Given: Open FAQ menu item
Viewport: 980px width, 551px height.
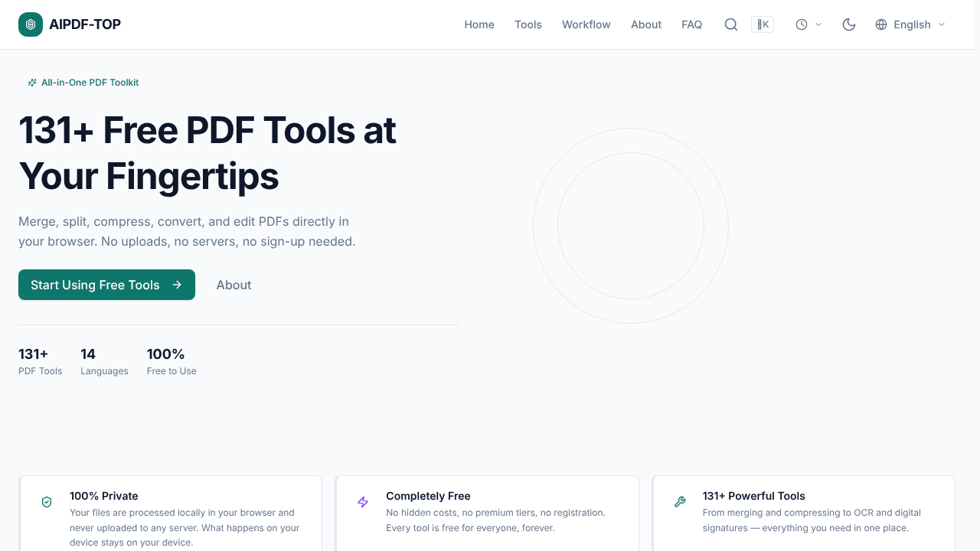Looking at the screenshot, I should tap(692, 24).
